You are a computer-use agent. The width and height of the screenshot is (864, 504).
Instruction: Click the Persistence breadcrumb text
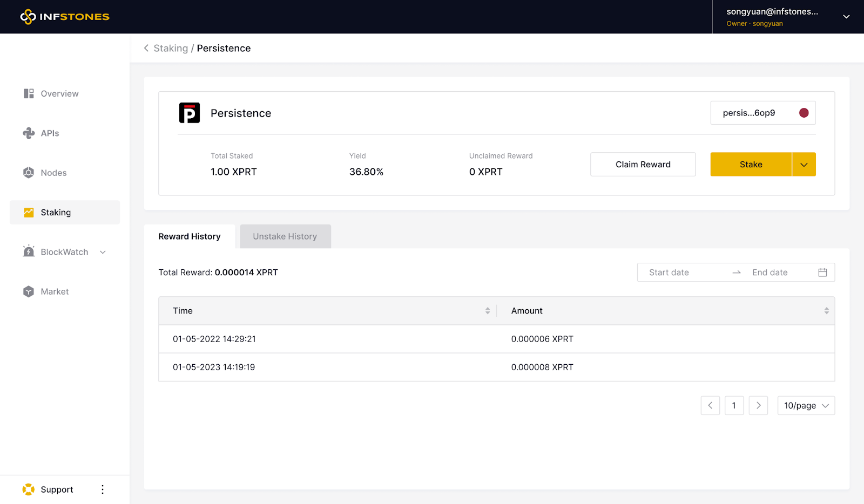(x=224, y=48)
